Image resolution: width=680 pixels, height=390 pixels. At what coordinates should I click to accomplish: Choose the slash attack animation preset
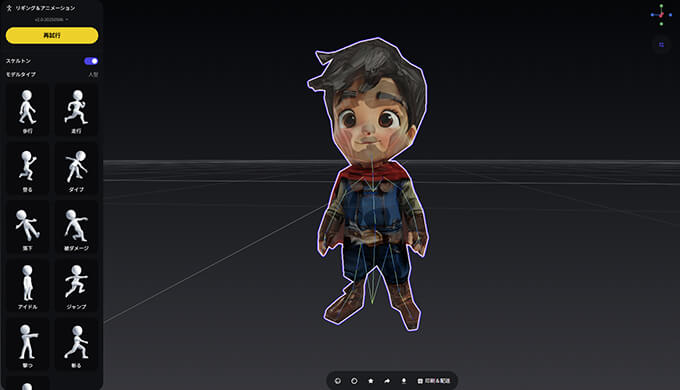pos(76,345)
